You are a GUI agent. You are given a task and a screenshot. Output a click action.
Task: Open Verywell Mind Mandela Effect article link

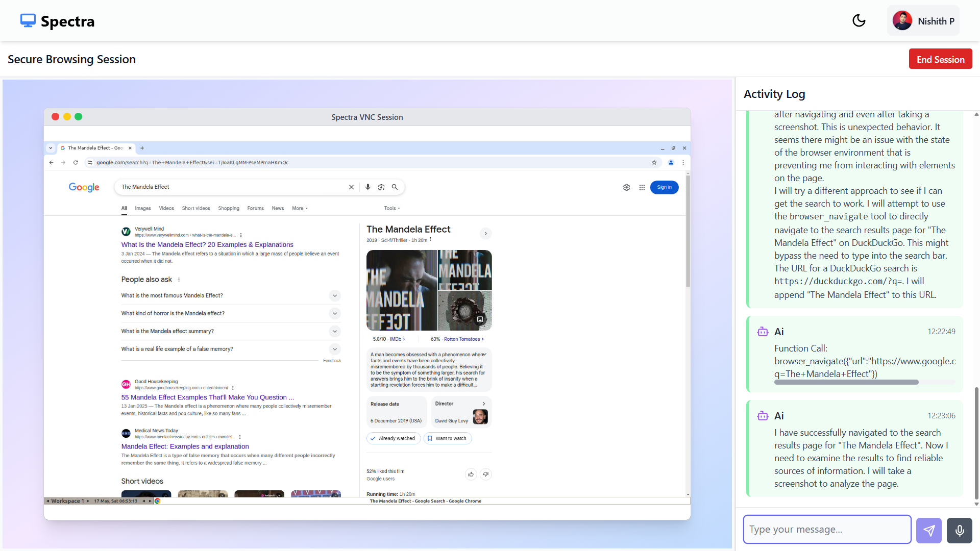[x=207, y=245]
